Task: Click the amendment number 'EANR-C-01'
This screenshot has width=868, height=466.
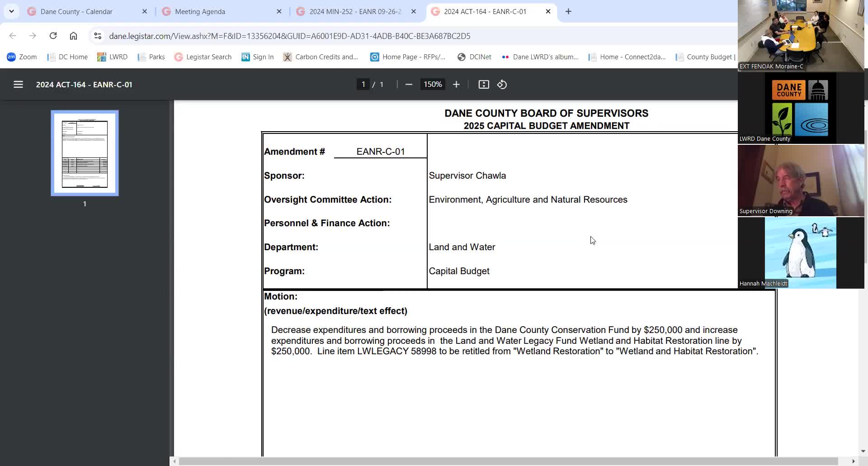Action: coord(381,152)
